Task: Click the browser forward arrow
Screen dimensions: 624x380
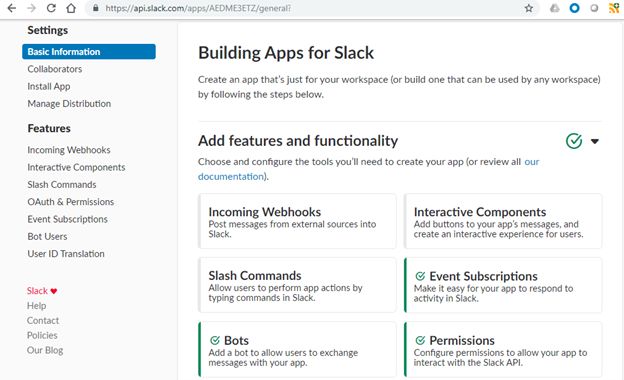Action: coord(31,8)
